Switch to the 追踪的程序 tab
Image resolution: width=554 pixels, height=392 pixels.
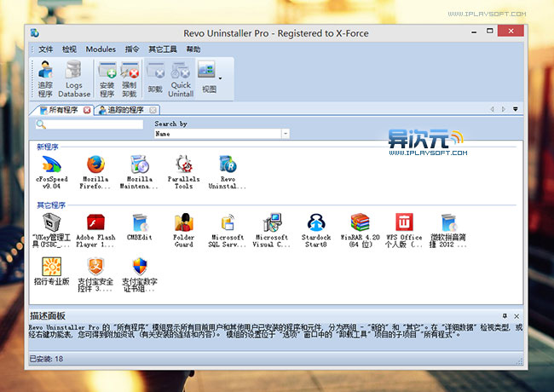(125, 110)
